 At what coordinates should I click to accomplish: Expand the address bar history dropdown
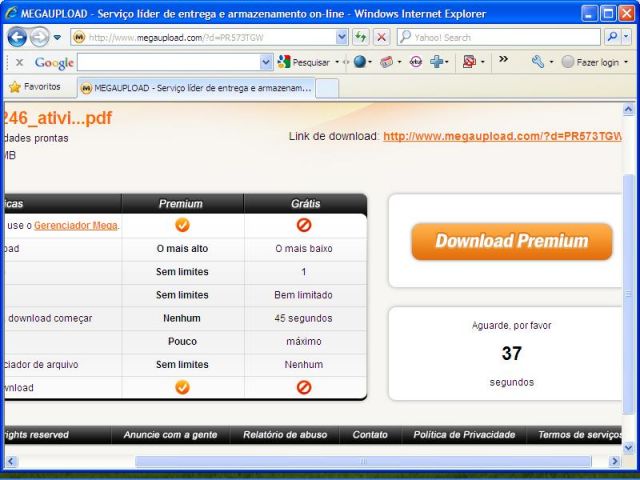342,38
